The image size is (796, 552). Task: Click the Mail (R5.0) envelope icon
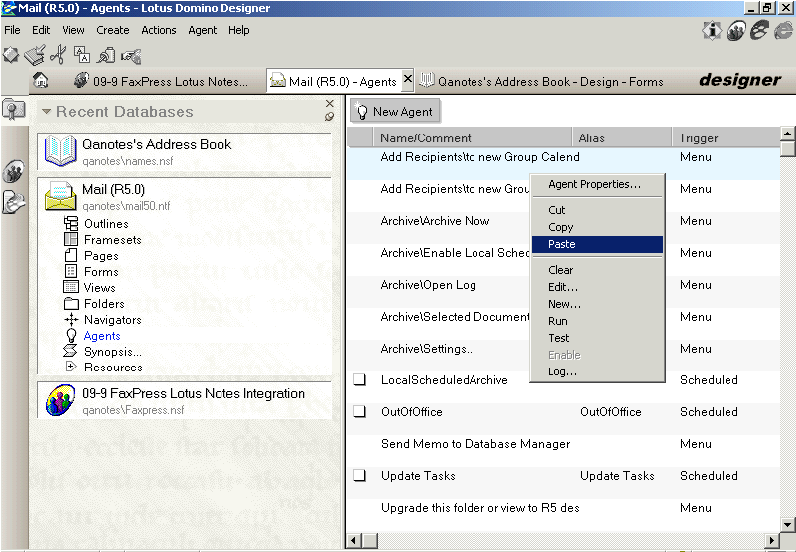tap(59, 196)
